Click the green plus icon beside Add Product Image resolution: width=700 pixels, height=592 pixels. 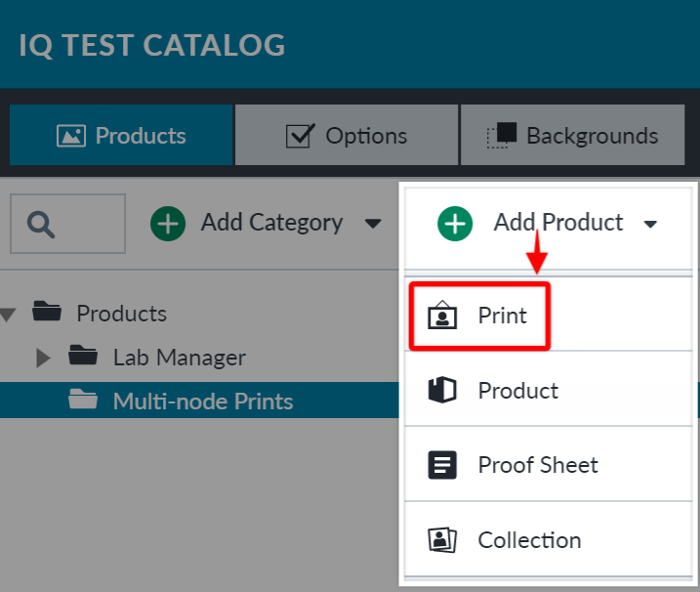coord(455,224)
